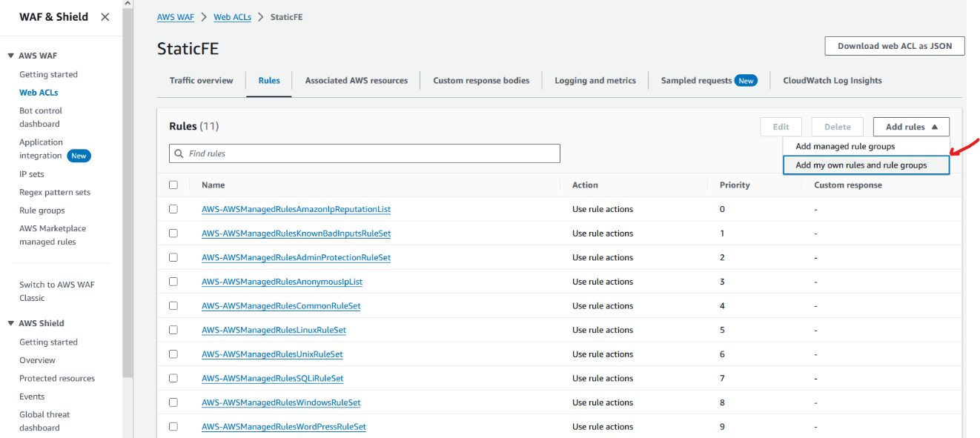Open Regex pattern sets in sidebar
The height and width of the screenshot is (438, 980).
55,192
